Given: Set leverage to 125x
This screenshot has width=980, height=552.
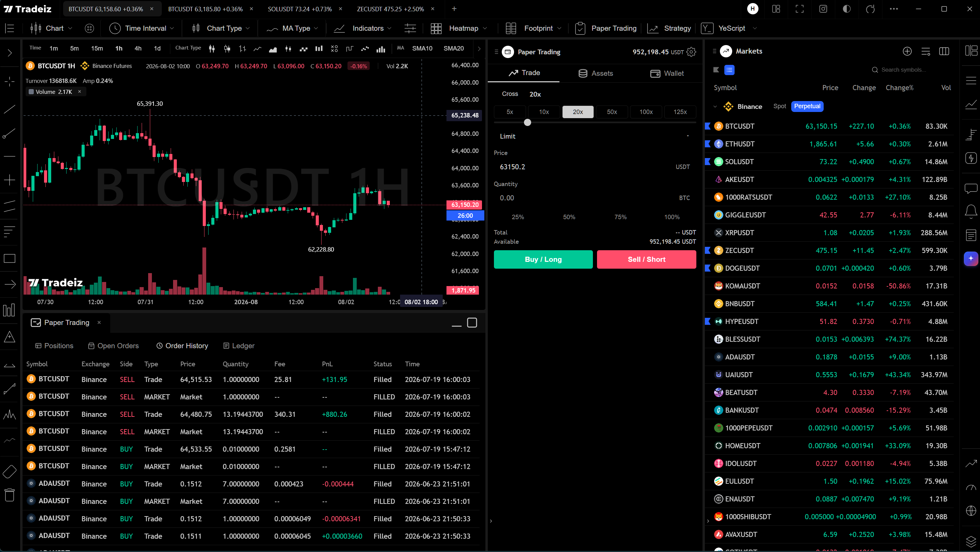Looking at the screenshot, I should (680, 112).
